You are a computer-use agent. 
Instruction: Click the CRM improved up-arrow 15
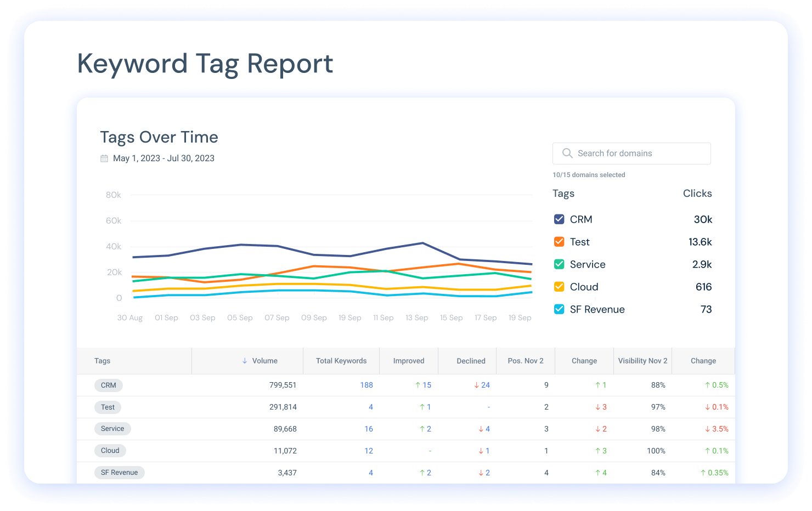423,385
